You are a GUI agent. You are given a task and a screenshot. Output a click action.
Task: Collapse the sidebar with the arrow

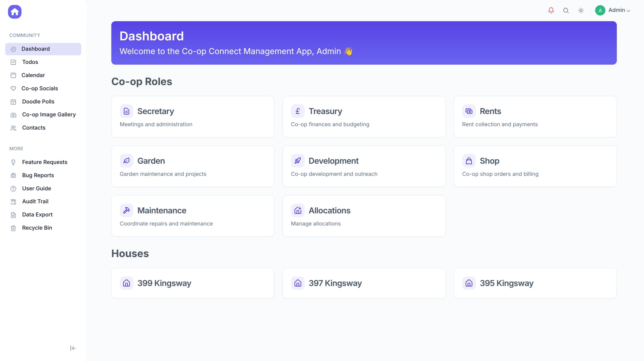click(73, 348)
